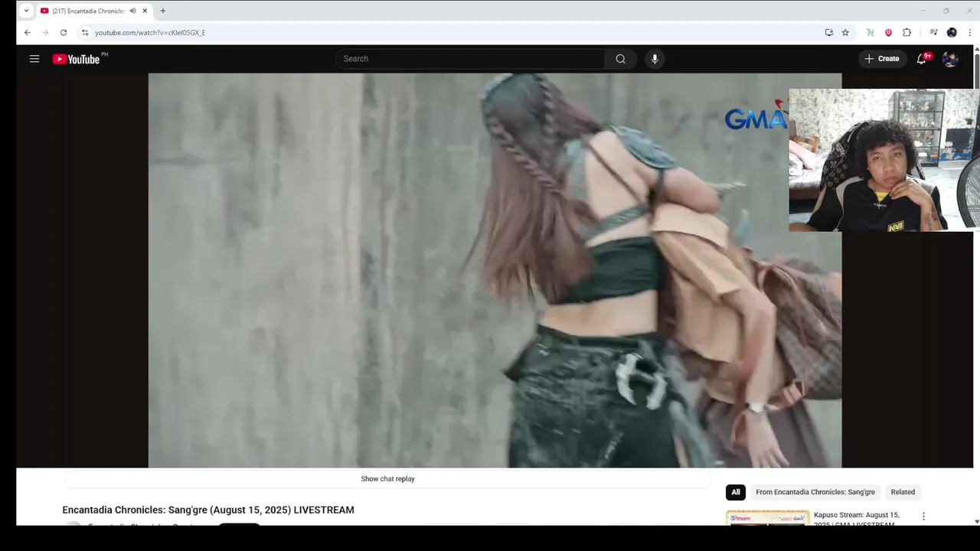Open the Kapuso Stream video thumbnail
This screenshot has width=980, height=551.
[767, 518]
